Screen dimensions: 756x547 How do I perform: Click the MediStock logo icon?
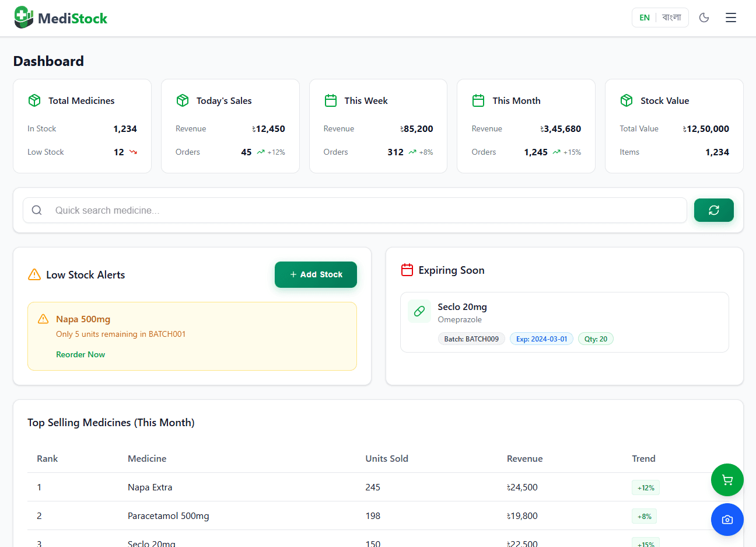[x=23, y=17]
